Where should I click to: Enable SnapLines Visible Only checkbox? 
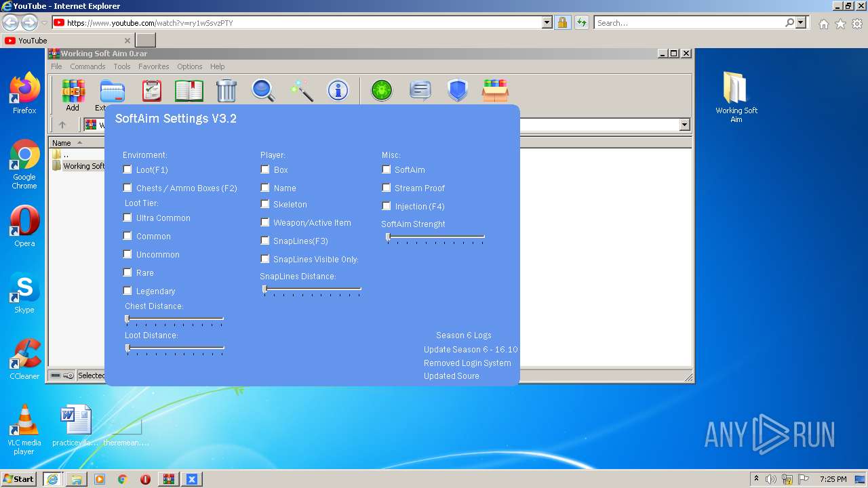265,259
